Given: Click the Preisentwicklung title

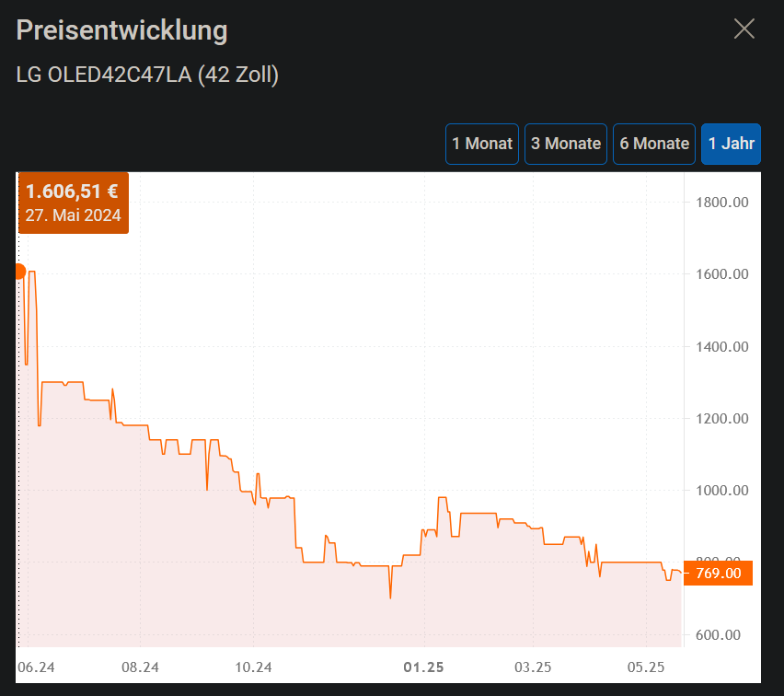Looking at the screenshot, I should tap(121, 29).
